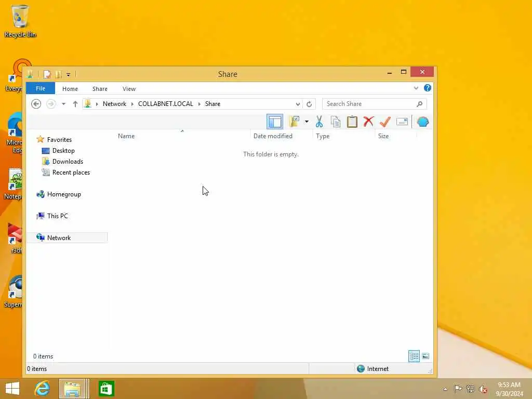Select Favorites in the navigation pane

click(x=59, y=139)
